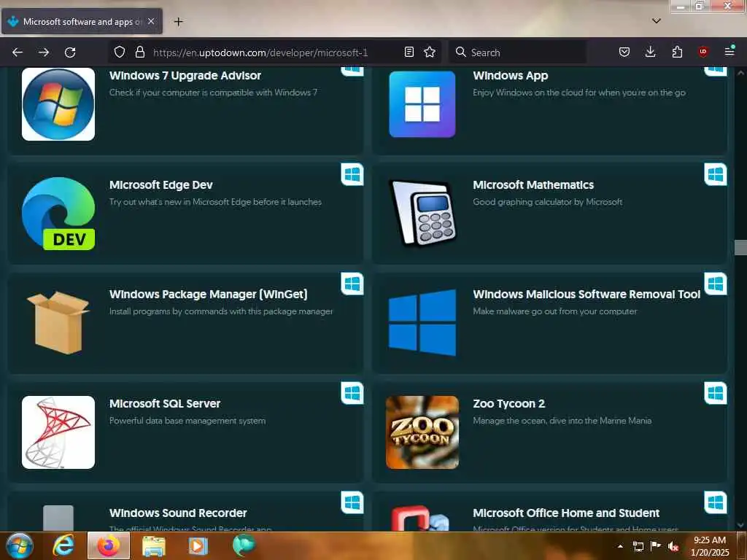The height and width of the screenshot is (560, 747).
Task: Focus the Firefox Search box
Action: 517,52
